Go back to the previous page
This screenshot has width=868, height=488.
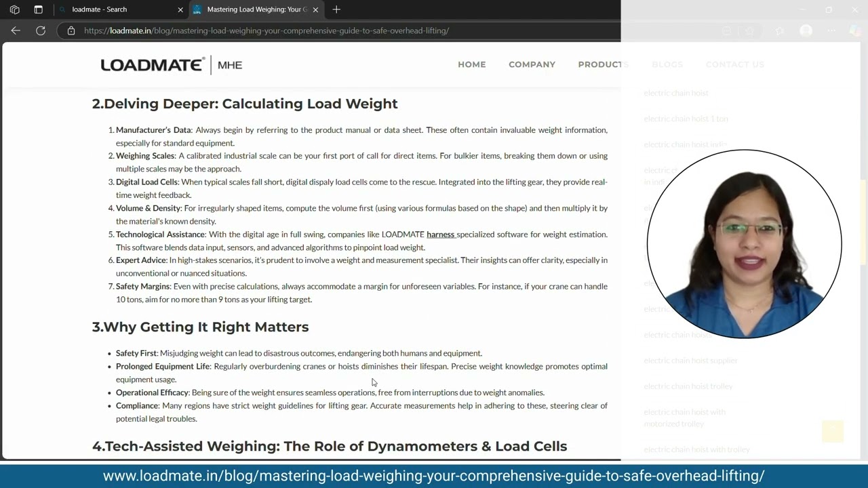coord(16,30)
